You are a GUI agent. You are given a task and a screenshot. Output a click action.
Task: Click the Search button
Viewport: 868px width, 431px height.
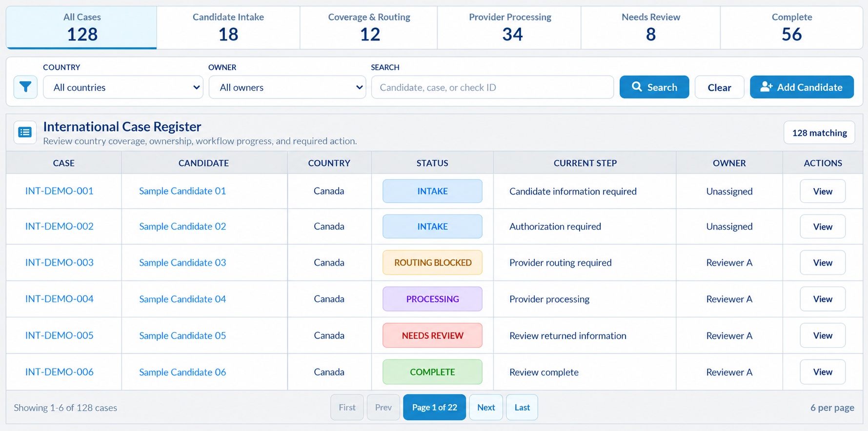click(x=654, y=87)
